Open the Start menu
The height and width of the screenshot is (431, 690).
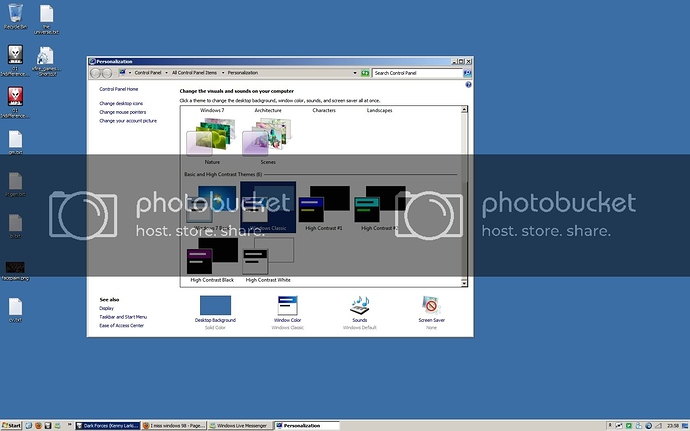(x=11, y=426)
